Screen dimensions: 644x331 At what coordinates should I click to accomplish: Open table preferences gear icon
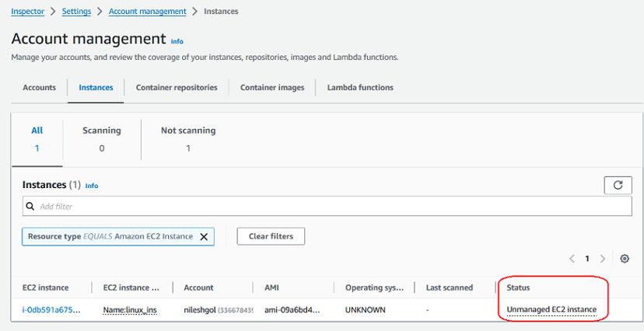click(624, 259)
